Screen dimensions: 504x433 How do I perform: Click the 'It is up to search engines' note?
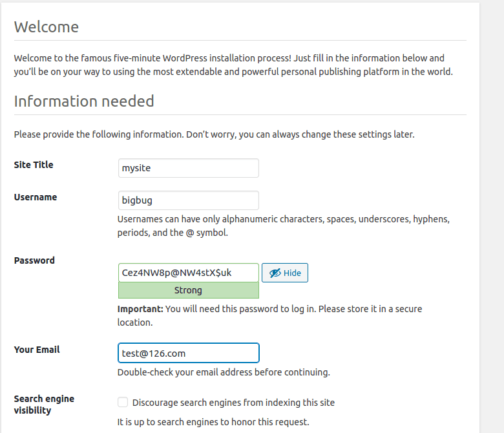click(213, 422)
